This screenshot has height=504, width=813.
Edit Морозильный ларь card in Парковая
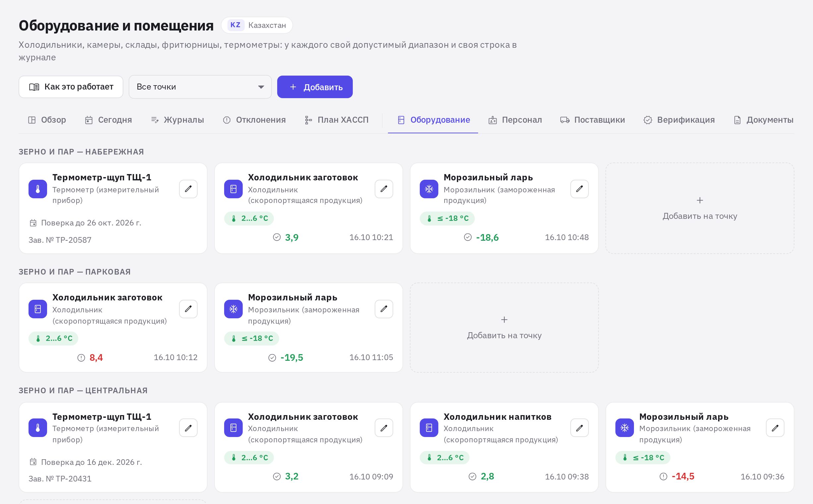point(384,309)
